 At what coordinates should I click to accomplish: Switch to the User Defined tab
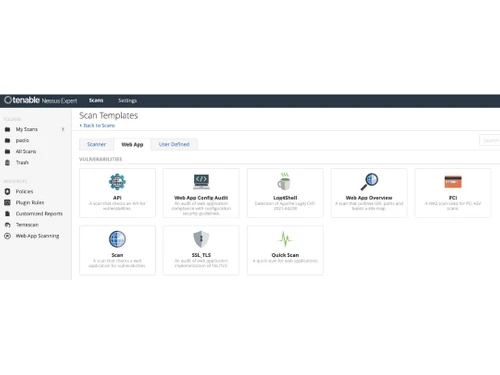pyautogui.click(x=174, y=144)
